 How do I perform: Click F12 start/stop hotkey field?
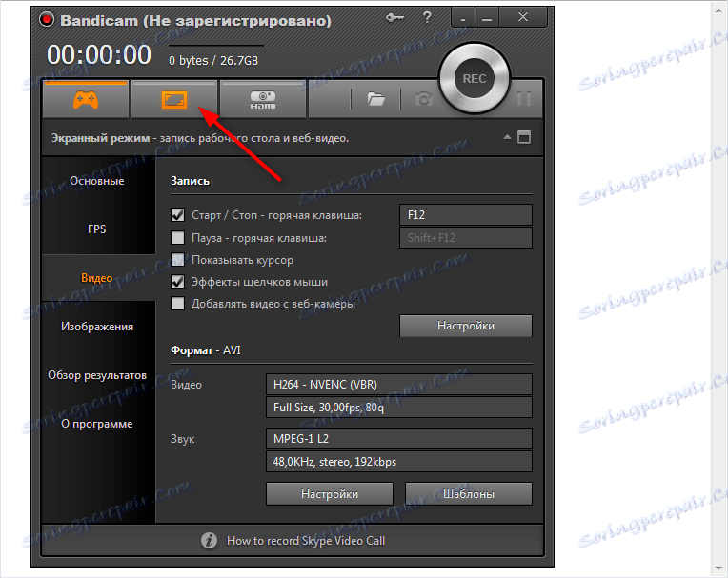coord(466,215)
